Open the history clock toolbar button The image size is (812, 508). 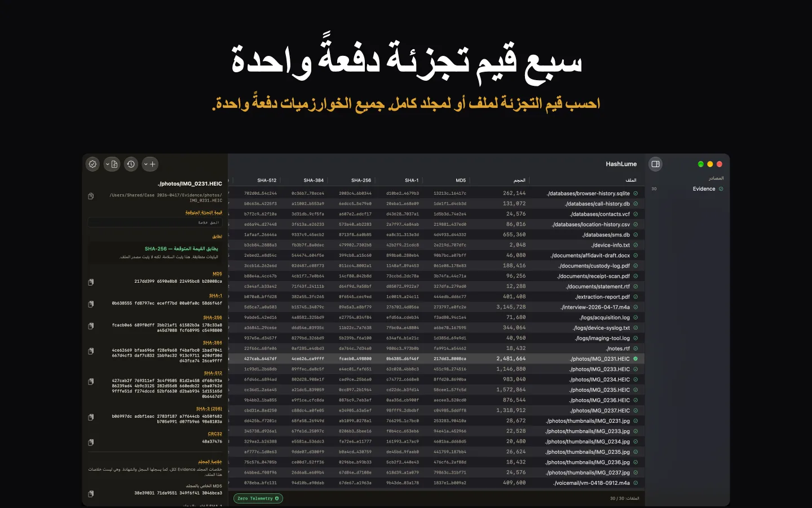click(131, 164)
